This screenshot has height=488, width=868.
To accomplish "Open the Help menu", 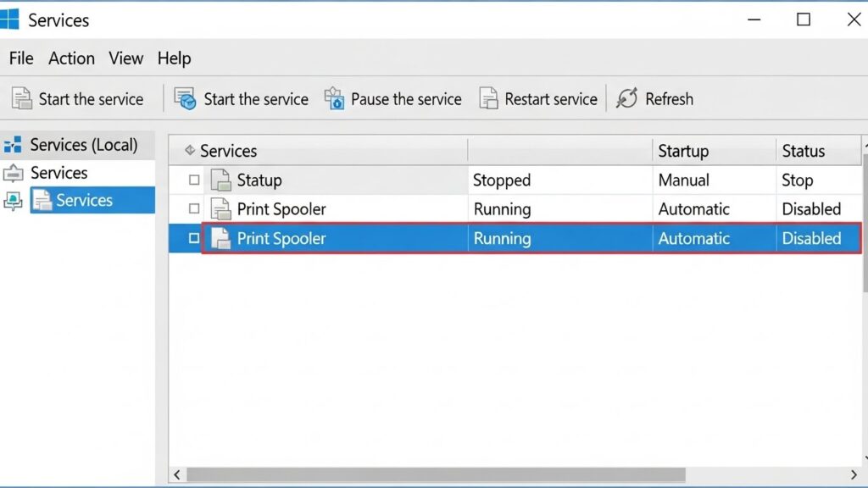I will (174, 58).
